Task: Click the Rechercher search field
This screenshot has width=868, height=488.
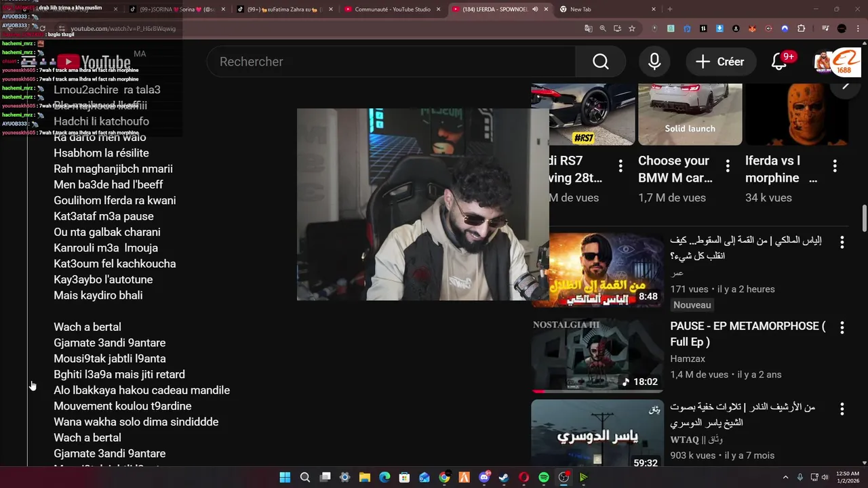Action: (391, 62)
